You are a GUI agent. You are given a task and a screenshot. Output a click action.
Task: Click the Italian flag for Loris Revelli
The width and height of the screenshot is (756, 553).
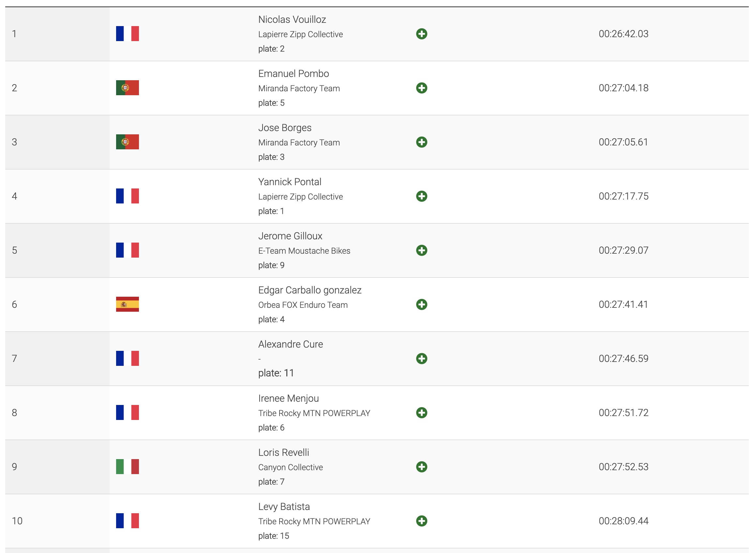tap(127, 467)
